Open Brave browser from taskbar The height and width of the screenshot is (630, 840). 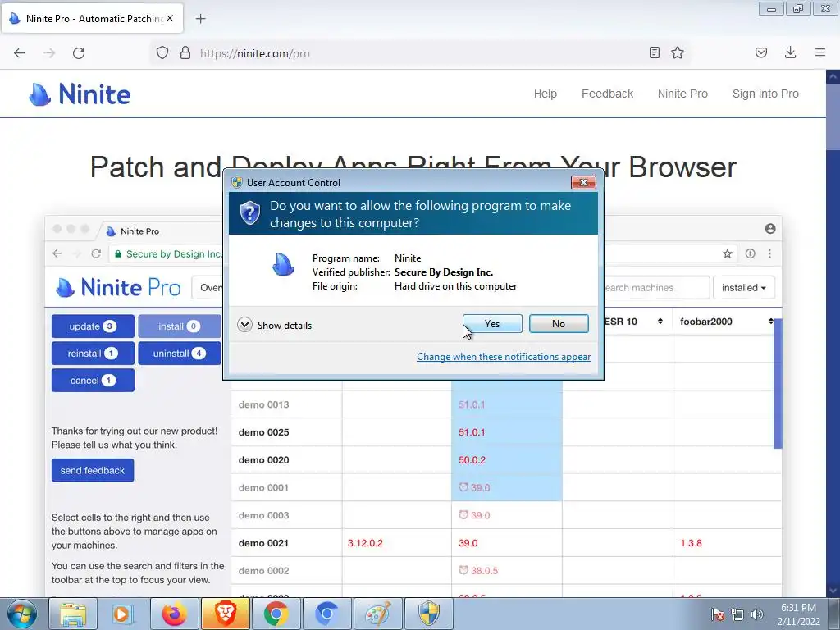(x=225, y=614)
